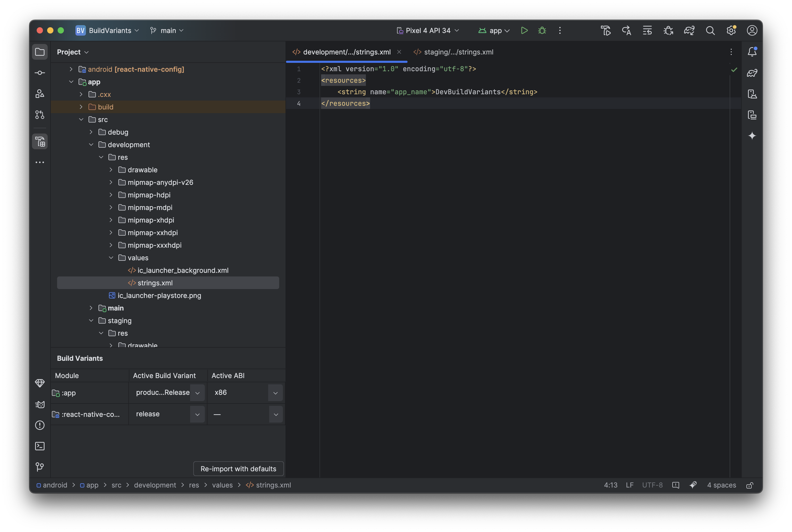
Task: Click Apply Code Changes icon
Action: [647, 31]
